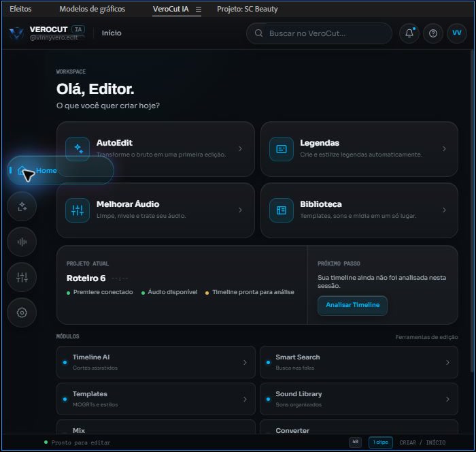
Task: Switch to the Efeitos tab
Action: point(20,9)
